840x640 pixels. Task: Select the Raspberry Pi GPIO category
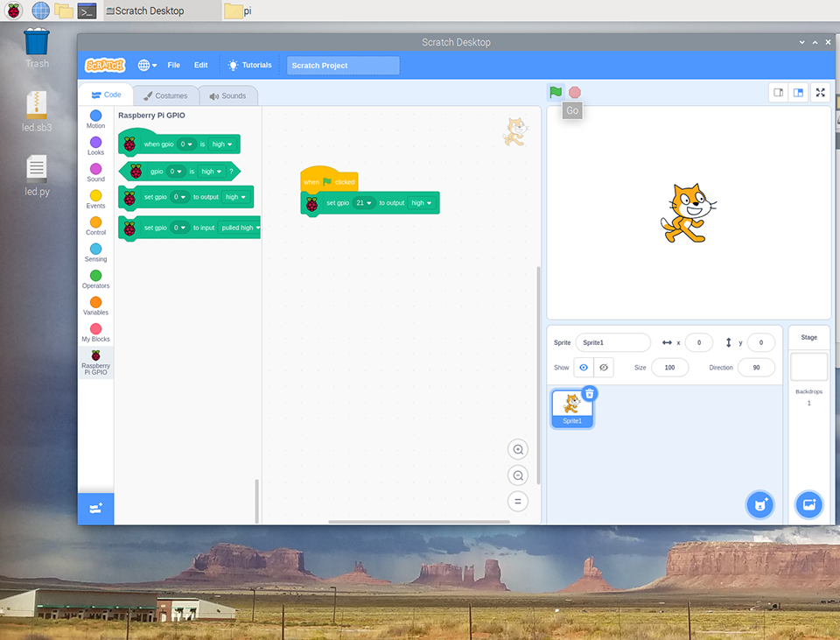pos(96,362)
